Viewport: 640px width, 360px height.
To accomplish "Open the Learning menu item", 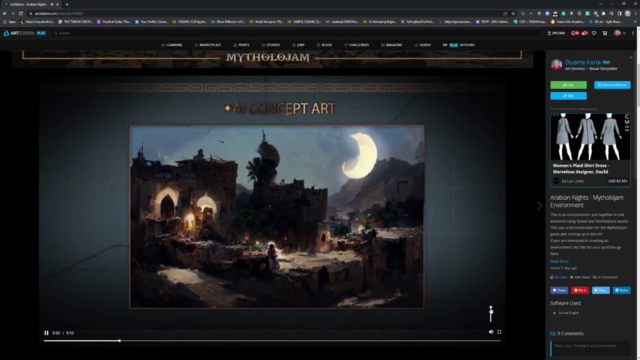I will [172, 45].
